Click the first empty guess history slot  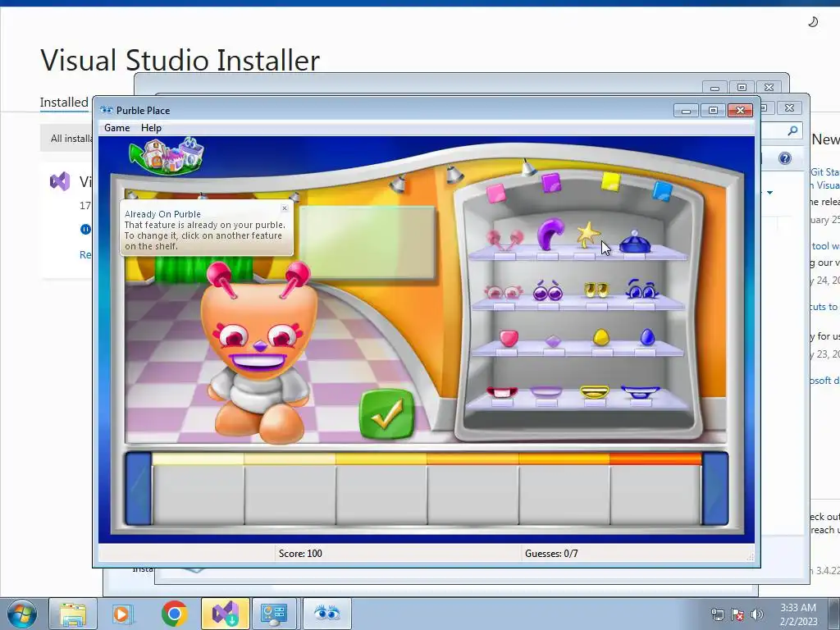point(198,495)
